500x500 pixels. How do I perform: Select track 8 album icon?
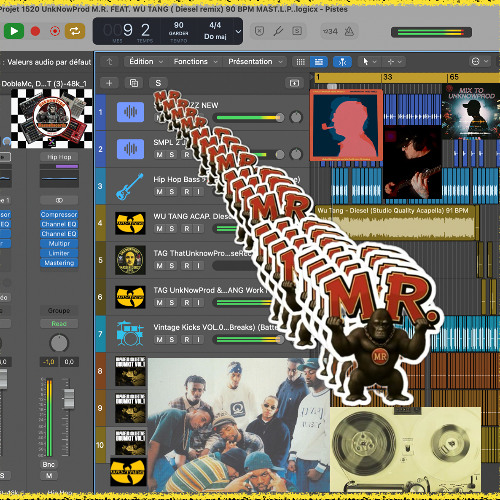coord(130,371)
